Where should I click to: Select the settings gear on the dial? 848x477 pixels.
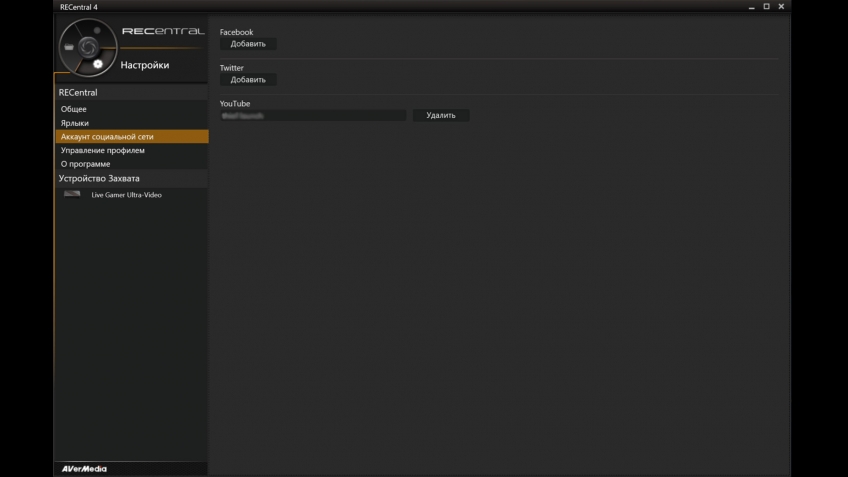(97, 64)
